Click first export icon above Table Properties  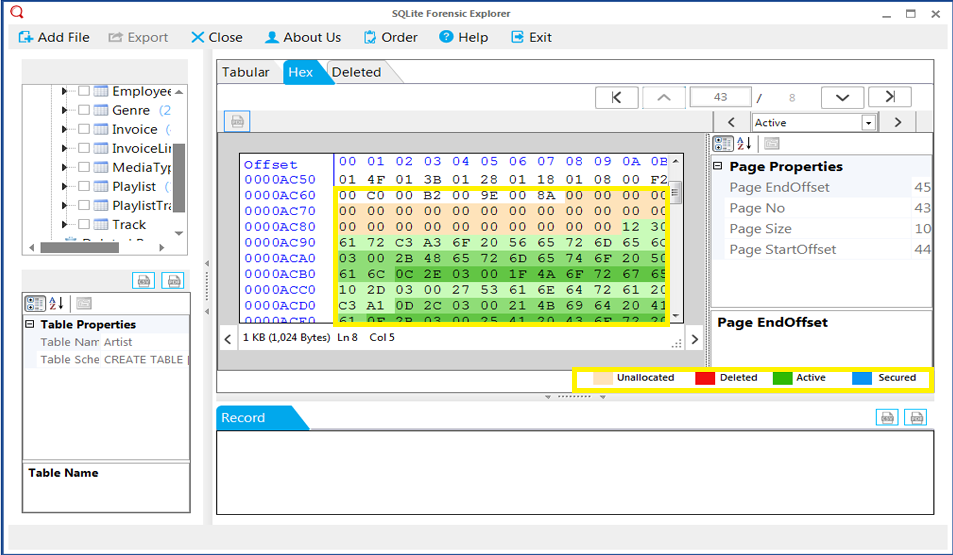[x=143, y=281]
